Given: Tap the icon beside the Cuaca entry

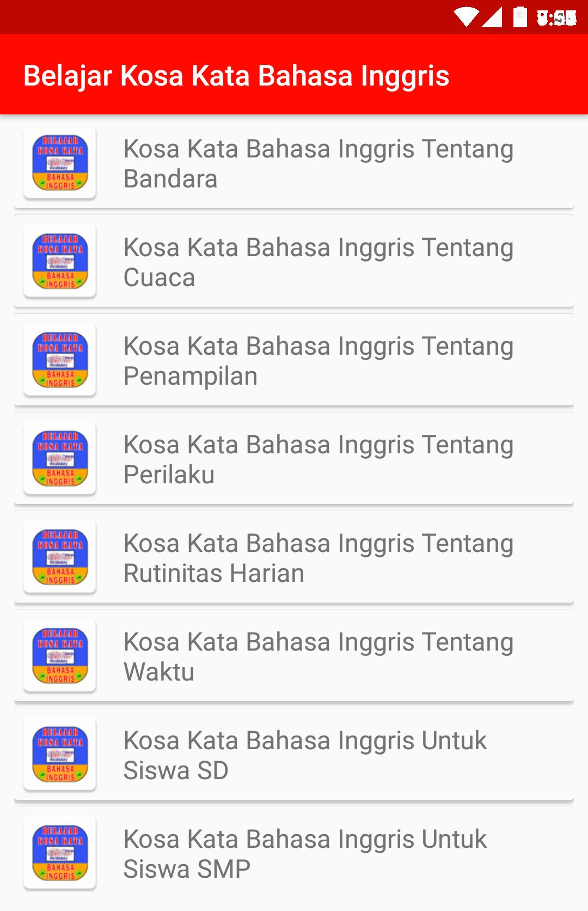Looking at the screenshot, I should [x=60, y=262].
